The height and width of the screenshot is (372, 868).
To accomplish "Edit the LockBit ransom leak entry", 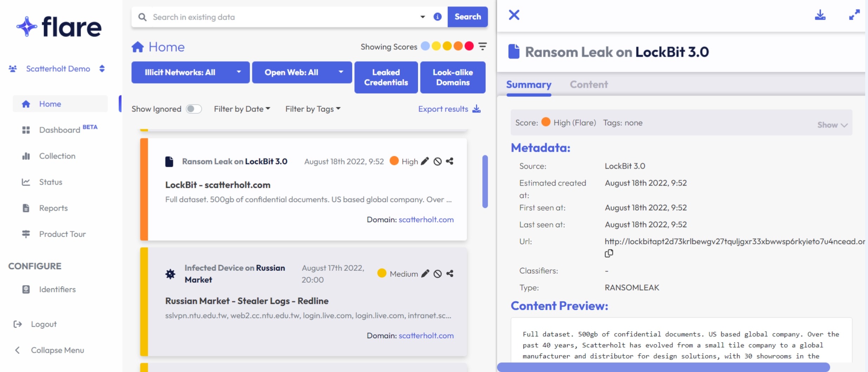I will [x=425, y=161].
